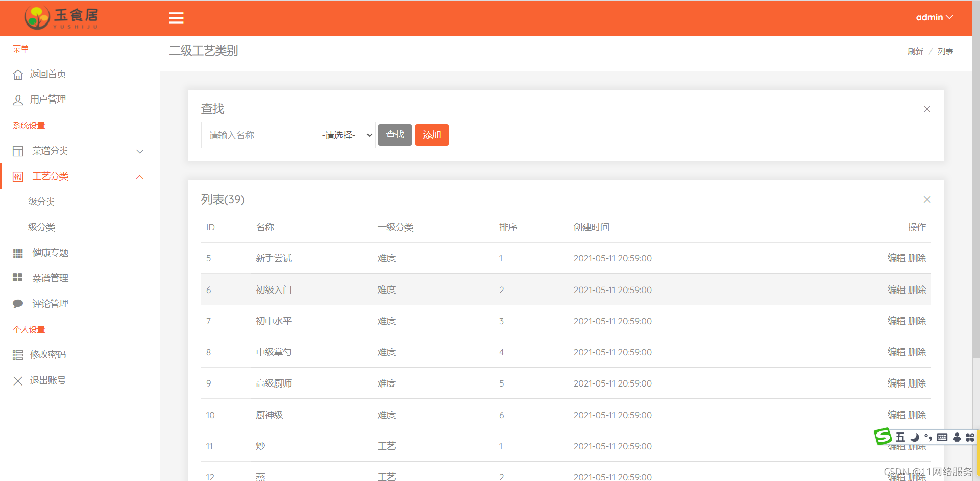980x481 pixels.
Task: Select 二级分类 submenu item
Action: click(x=37, y=227)
